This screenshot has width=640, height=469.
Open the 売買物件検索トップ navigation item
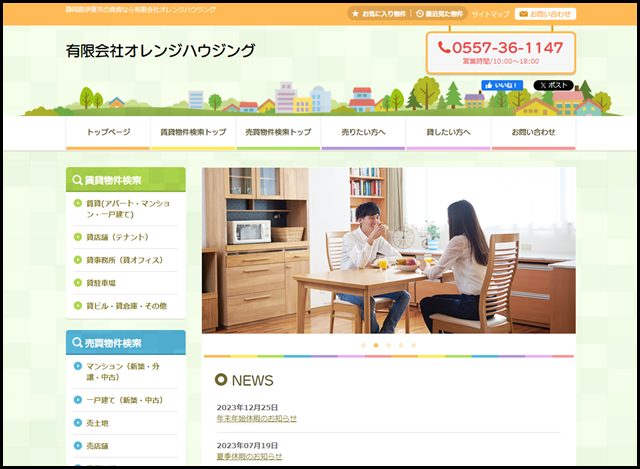pyautogui.click(x=278, y=133)
